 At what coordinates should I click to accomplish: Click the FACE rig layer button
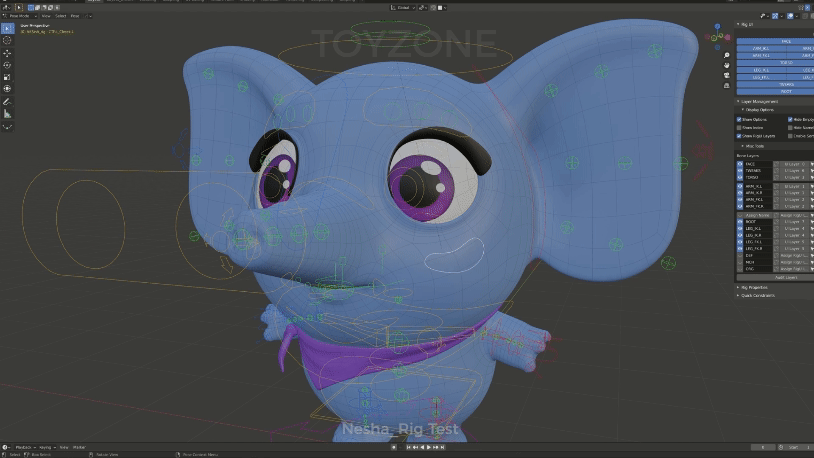[775, 42]
